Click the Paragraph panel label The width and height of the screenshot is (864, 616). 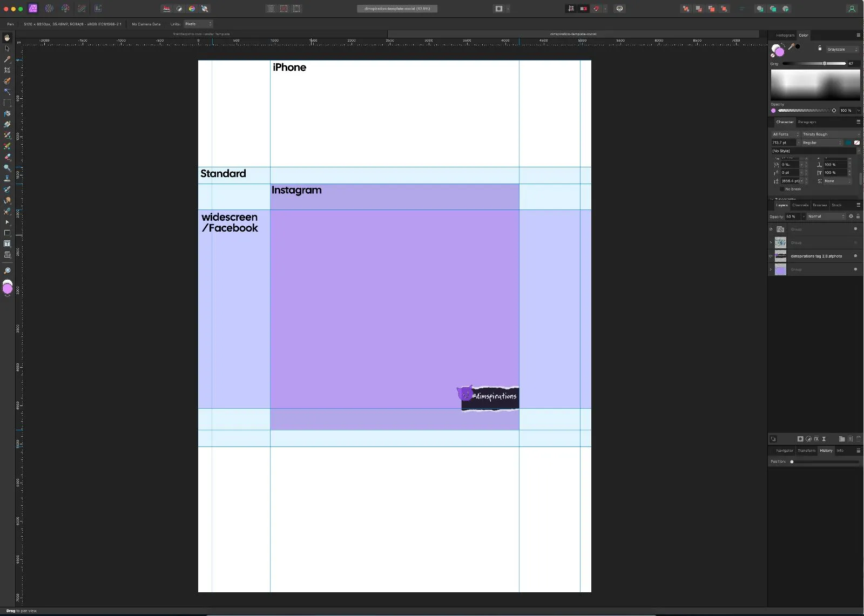pyautogui.click(x=807, y=122)
